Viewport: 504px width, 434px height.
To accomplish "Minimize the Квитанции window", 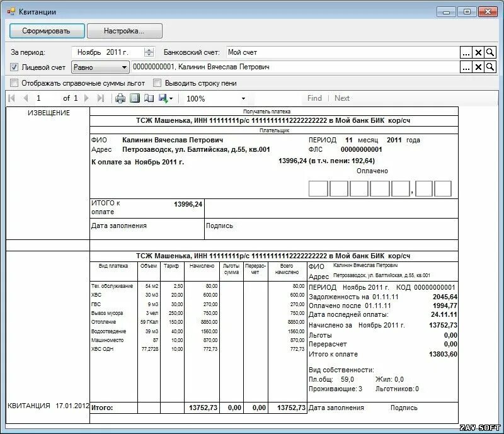I will pos(446,12).
